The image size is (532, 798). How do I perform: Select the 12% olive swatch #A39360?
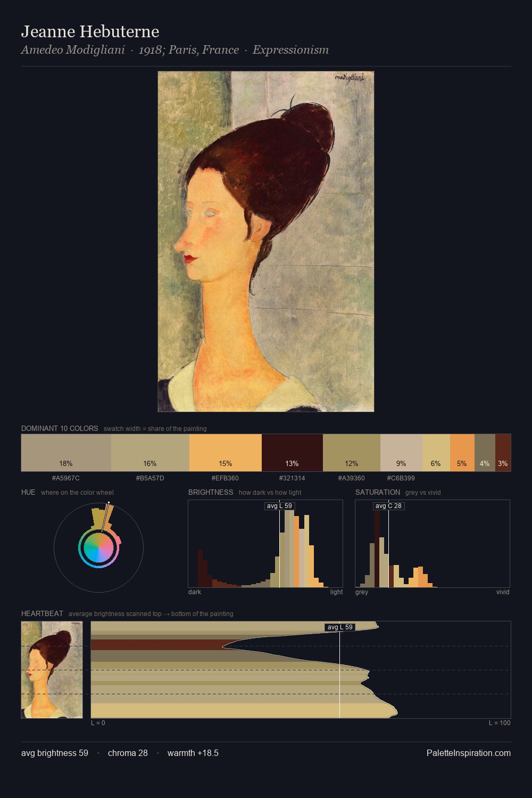352,453
